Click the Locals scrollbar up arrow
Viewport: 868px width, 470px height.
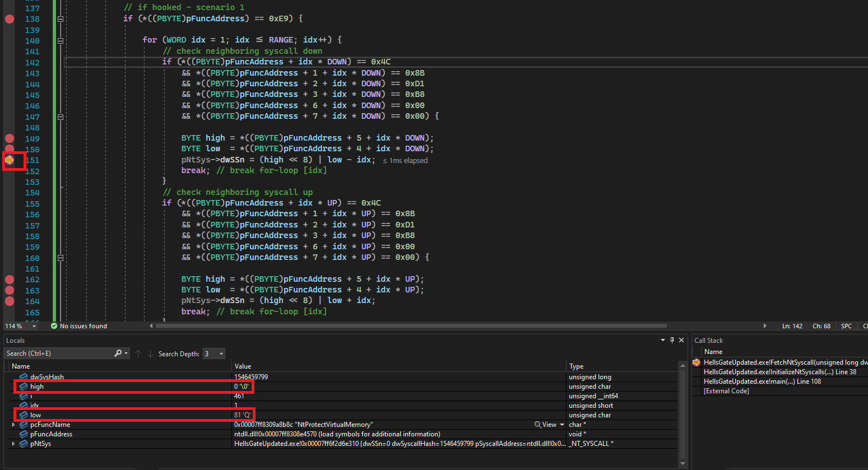(683, 366)
